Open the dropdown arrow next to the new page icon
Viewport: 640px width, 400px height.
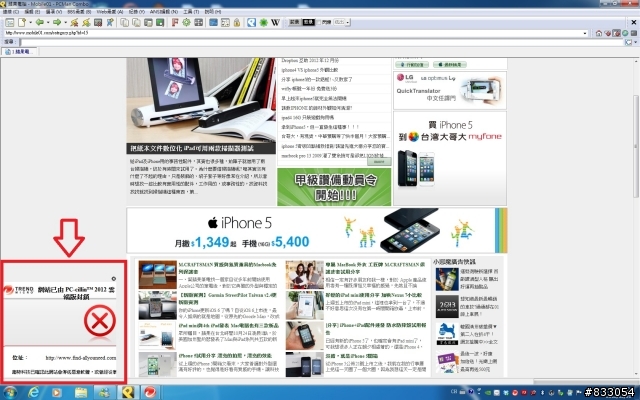[x=30, y=22]
